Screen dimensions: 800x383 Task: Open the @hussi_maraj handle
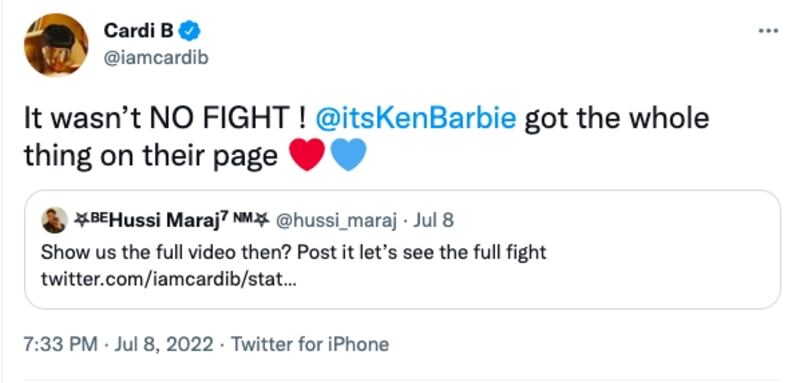[336, 221]
